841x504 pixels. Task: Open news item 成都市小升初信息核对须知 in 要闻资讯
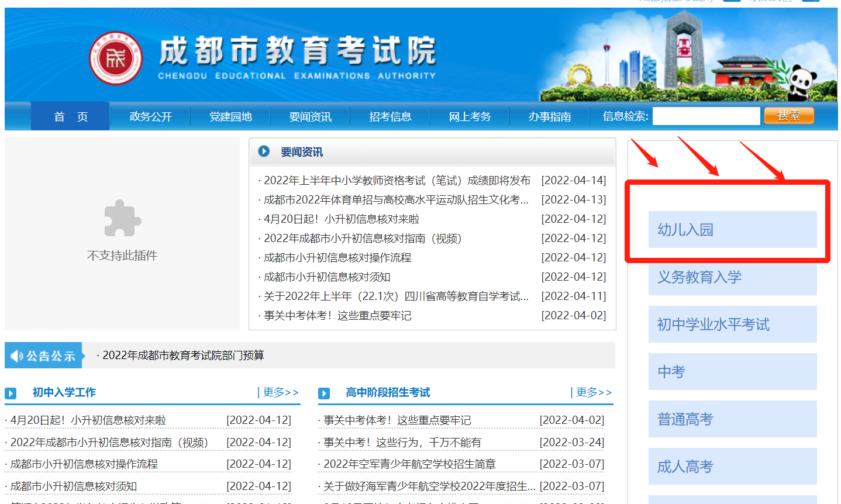pyautogui.click(x=327, y=277)
